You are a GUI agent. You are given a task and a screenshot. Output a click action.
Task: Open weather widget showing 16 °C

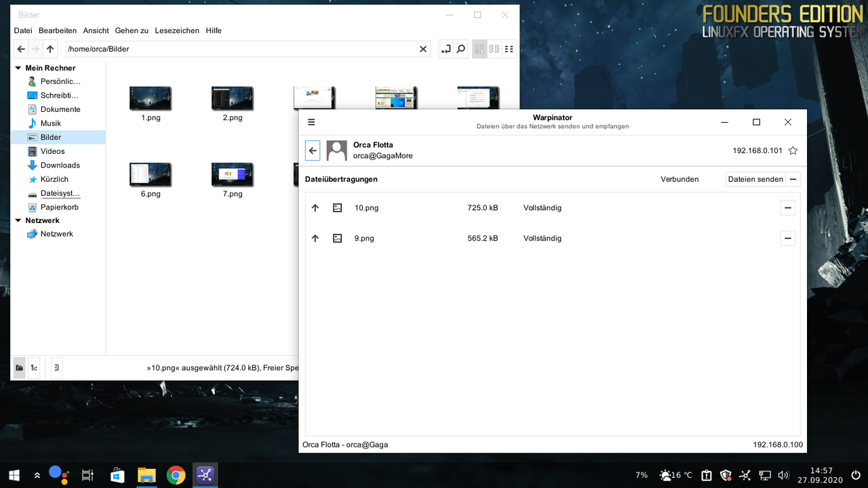pyautogui.click(x=676, y=475)
